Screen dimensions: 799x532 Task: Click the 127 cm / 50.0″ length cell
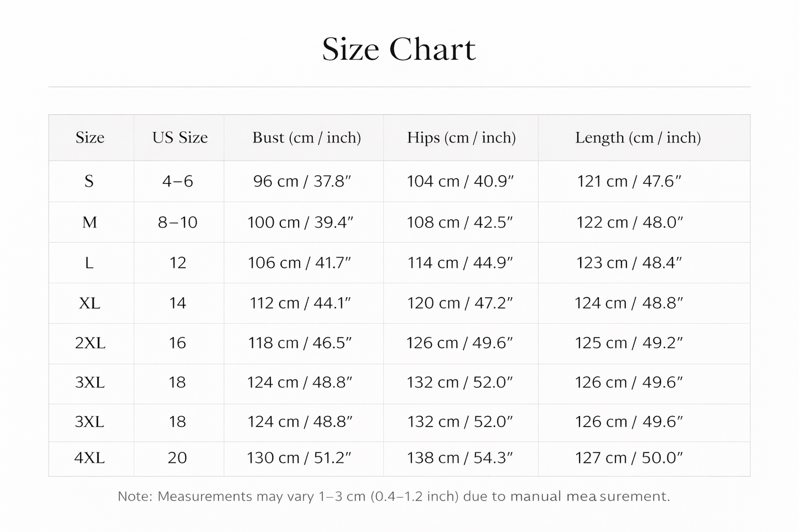[629, 458]
